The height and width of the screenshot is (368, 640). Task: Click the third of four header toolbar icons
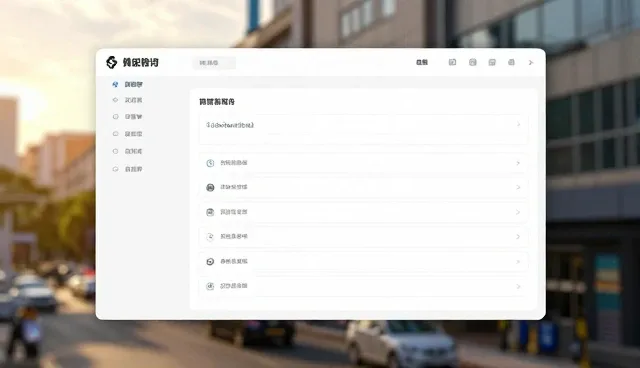click(x=492, y=62)
